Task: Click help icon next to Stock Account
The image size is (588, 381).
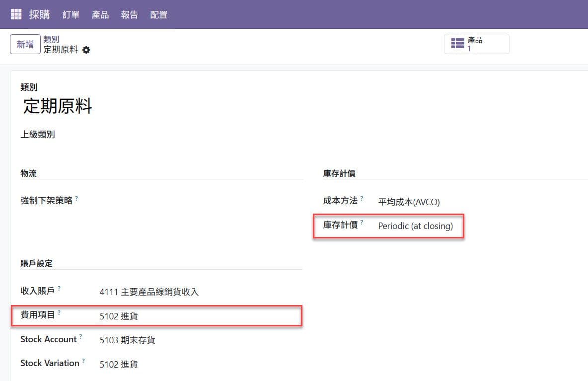Action: coord(81,337)
